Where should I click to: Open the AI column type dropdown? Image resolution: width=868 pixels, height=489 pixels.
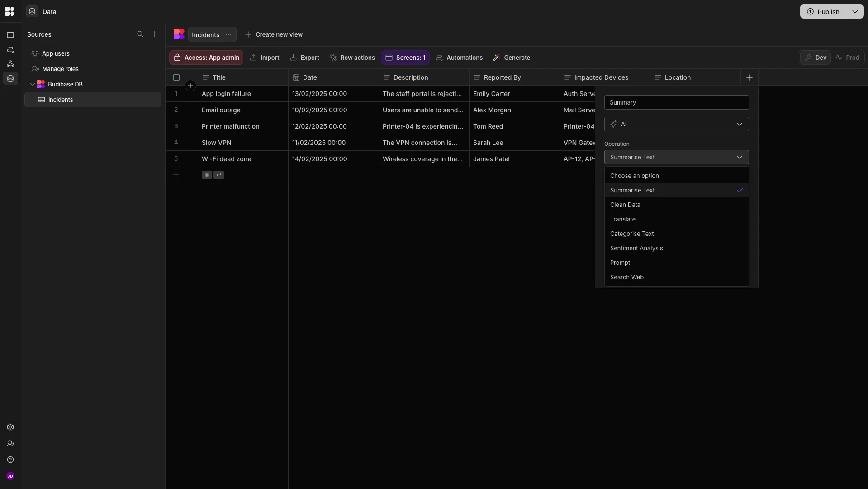676,124
